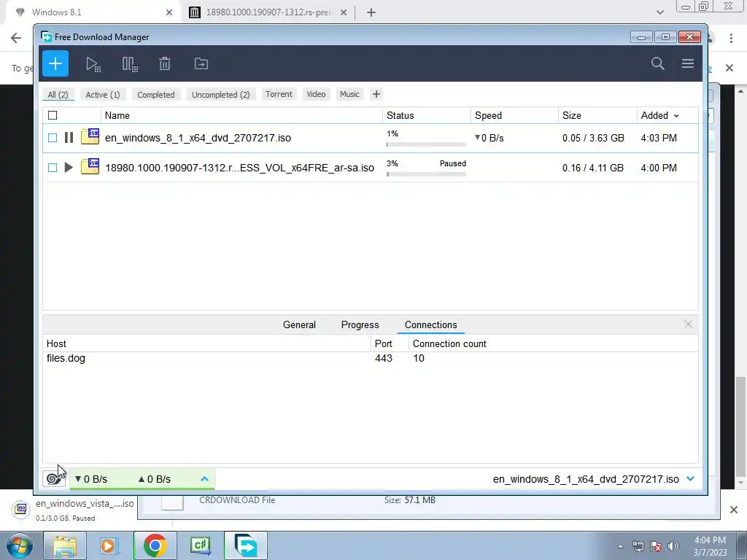Sort downloads by Name column
This screenshot has width=747, height=560.
coord(241,115)
